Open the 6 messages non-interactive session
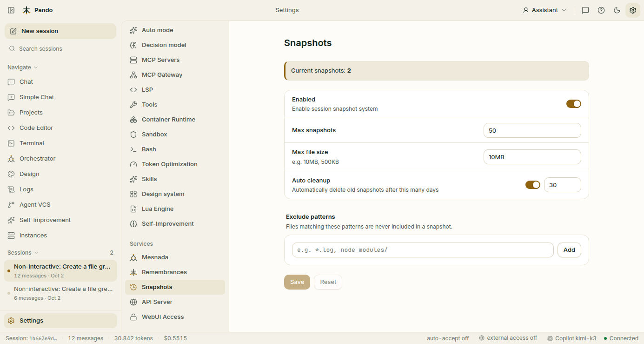This screenshot has height=344, width=644. [60, 293]
